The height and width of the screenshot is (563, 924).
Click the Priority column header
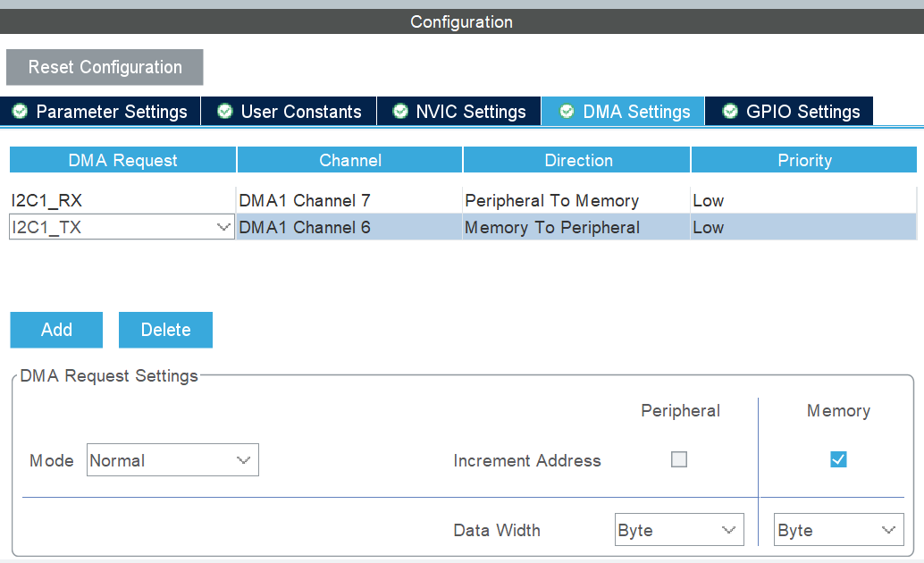click(804, 161)
